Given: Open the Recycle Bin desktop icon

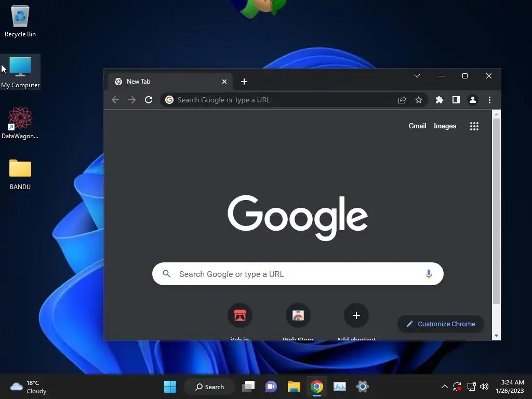Looking at the screenshot, I should click(x=20, y=21).
